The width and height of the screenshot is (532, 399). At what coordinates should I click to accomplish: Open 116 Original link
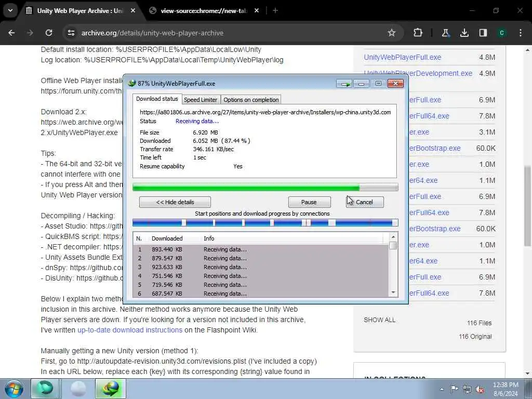[x=475, y=337]
